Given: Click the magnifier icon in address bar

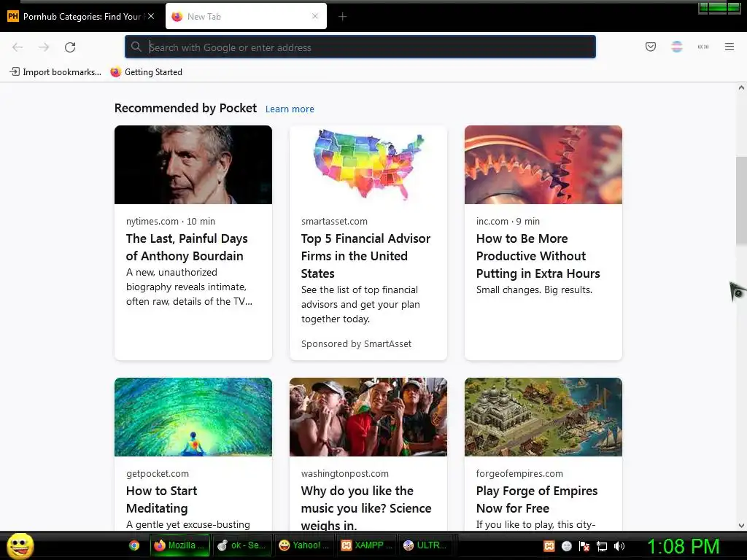Looking at the screenshot, I should click(136, 47).
